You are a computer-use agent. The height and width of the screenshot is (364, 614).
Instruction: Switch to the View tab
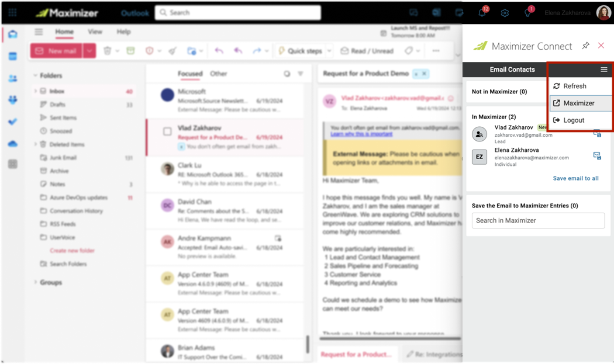click(95, 32)
